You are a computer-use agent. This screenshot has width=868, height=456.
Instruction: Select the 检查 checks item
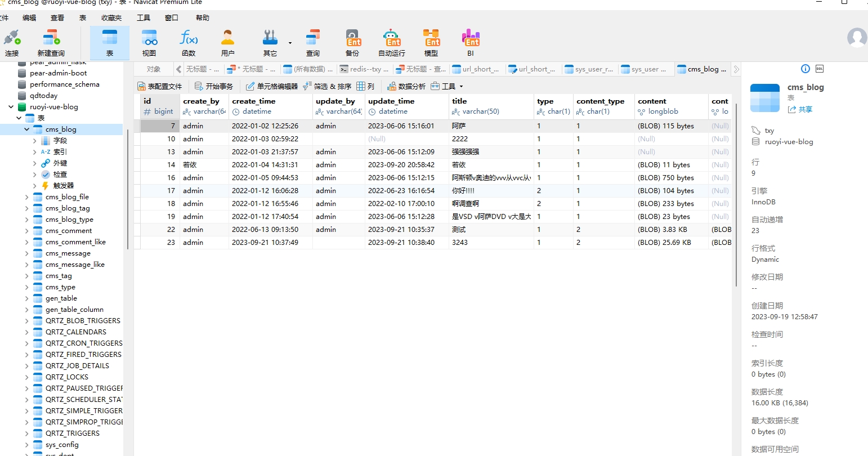[x=60, y=174]
